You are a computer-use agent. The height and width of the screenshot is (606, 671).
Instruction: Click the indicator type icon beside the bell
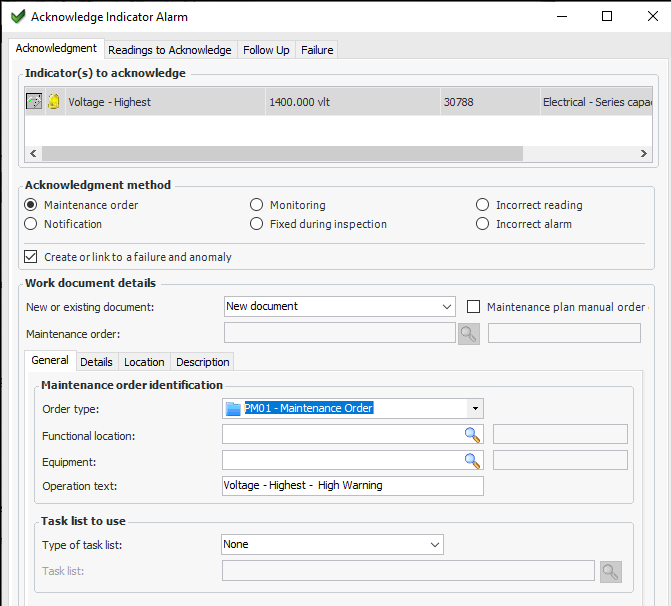[34, 102]
